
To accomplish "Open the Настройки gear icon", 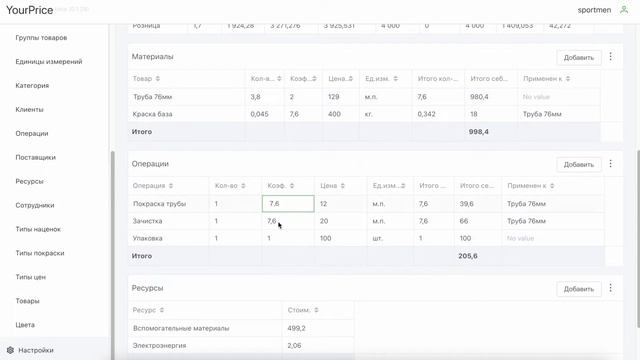I will point(10,350).
